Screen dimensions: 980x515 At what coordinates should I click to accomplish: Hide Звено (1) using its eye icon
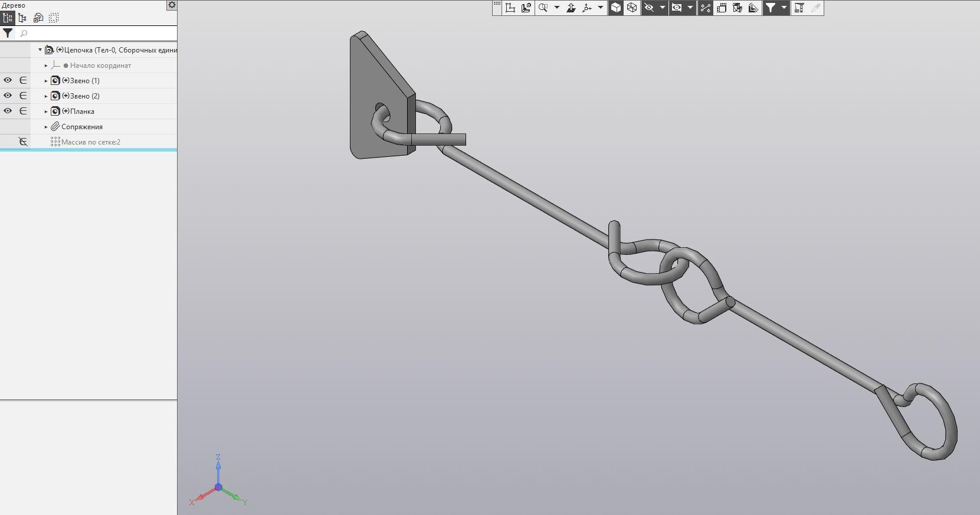[8, 80]
